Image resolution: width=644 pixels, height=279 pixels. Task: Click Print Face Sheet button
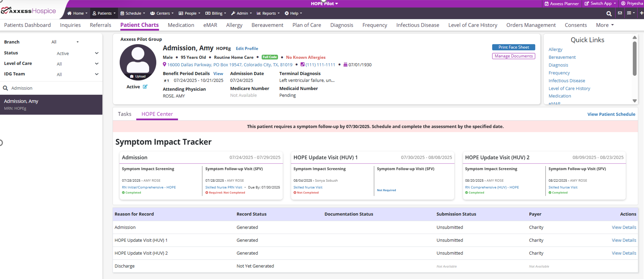[x=514, y=47]
